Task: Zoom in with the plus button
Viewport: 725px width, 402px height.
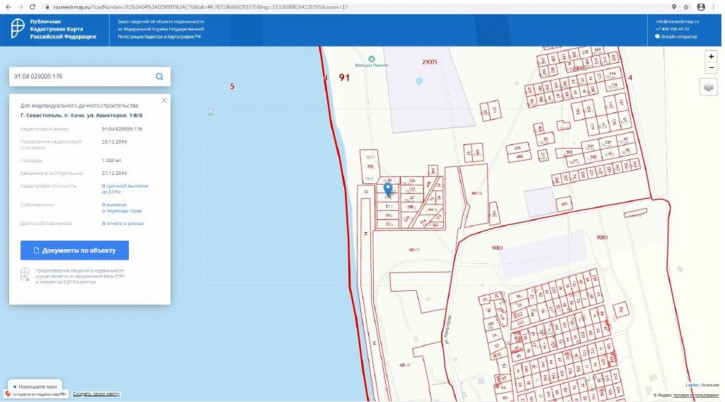Action: coord(710,57)
